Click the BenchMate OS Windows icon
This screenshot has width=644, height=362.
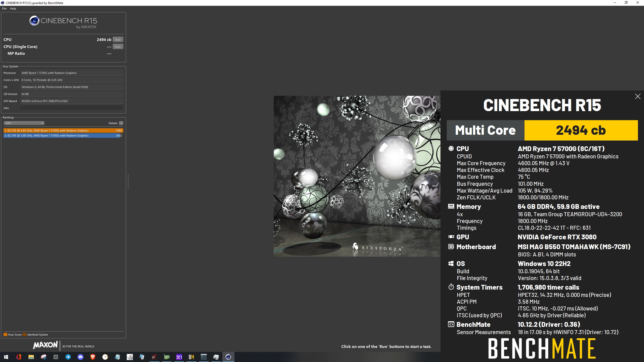(x=451, y=263)
